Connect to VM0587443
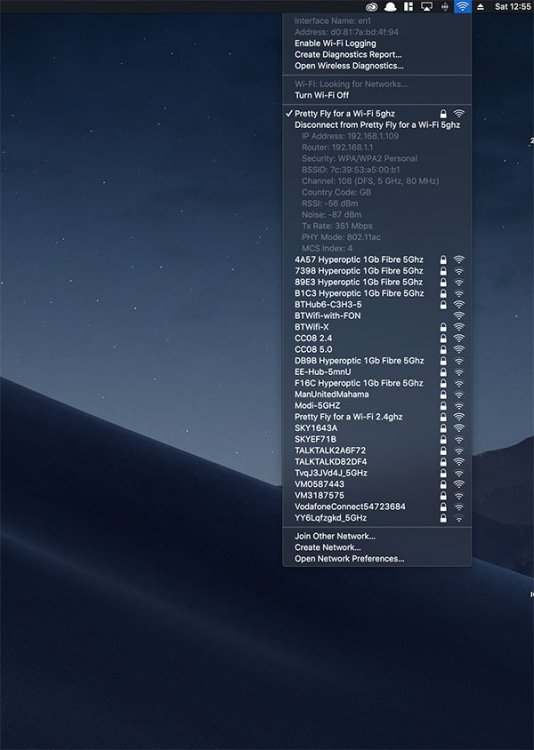Screen dimensions: 534x750 377,485
